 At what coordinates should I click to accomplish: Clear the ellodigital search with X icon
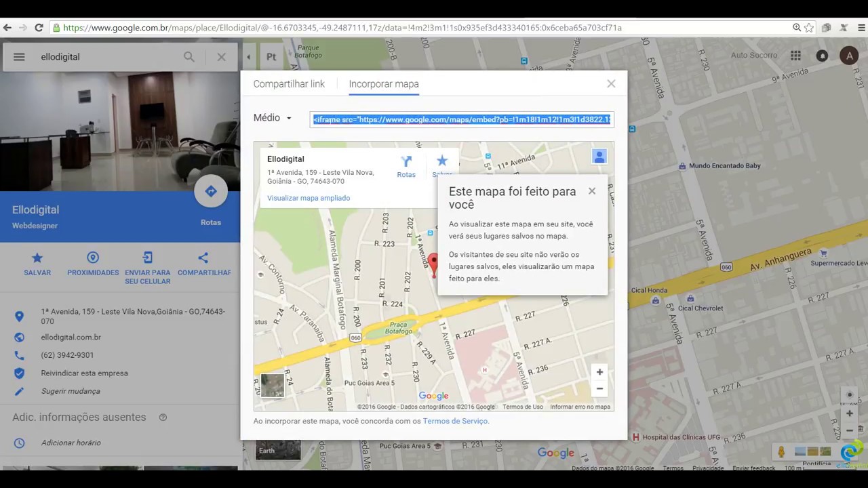221,57
